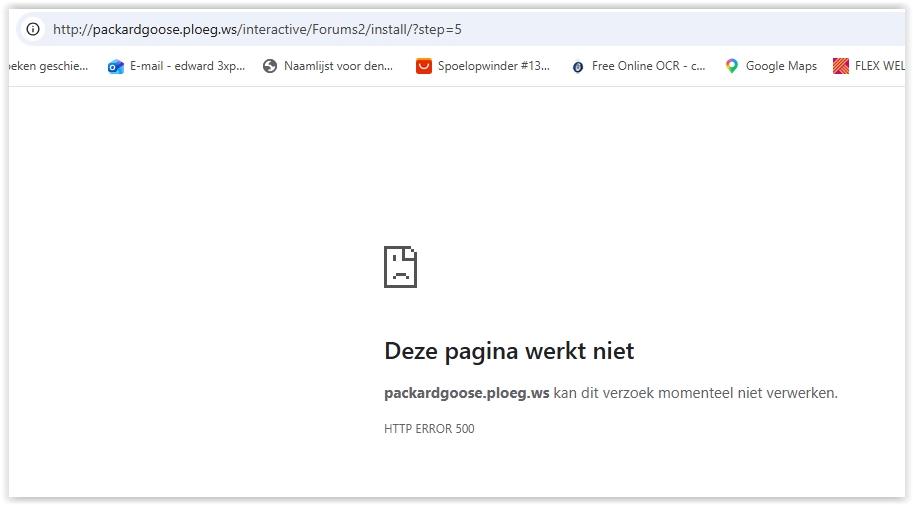Click the striped FLEX WEL bookmark icon
This screenshot has height=505, width=913.
pos(841,67)
